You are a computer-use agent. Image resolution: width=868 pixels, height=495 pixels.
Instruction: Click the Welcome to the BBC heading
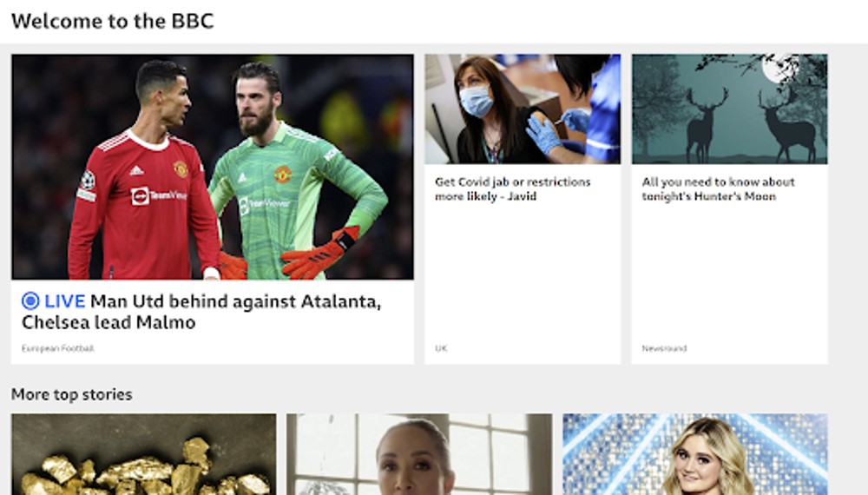(x=112, y=21)
